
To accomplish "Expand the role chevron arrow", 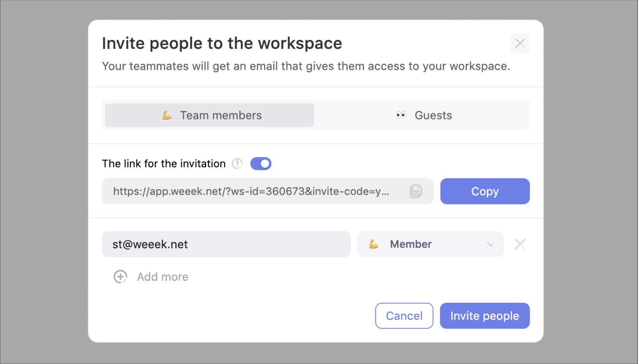I will click(490, 244).
